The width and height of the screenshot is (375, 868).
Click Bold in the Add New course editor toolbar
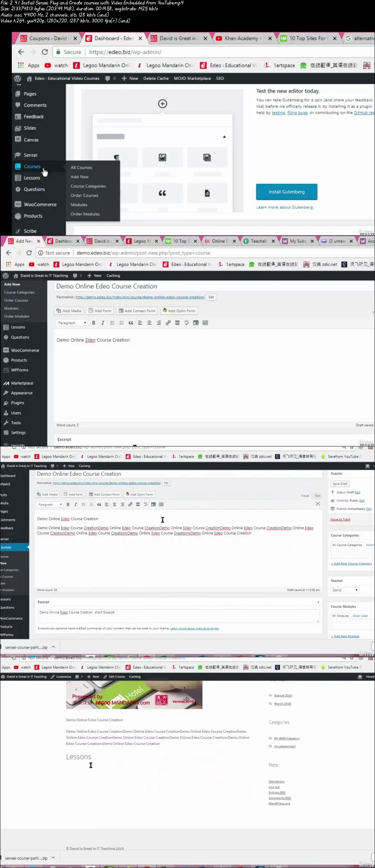point(94,323)
